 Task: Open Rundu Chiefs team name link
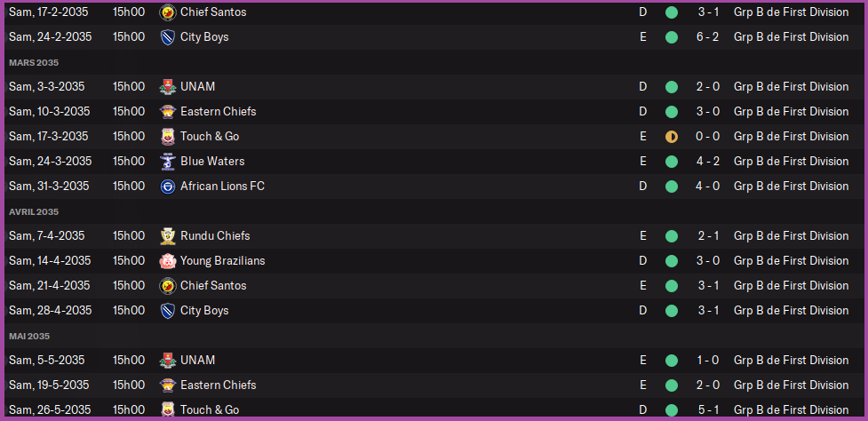pyautogui.click(x=215, y=236)
